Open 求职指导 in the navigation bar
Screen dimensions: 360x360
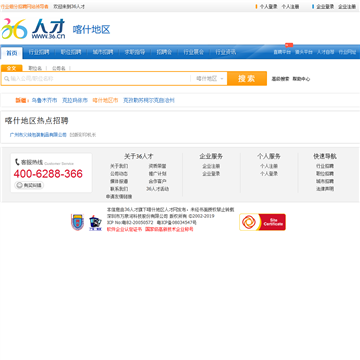coord(135,52)
